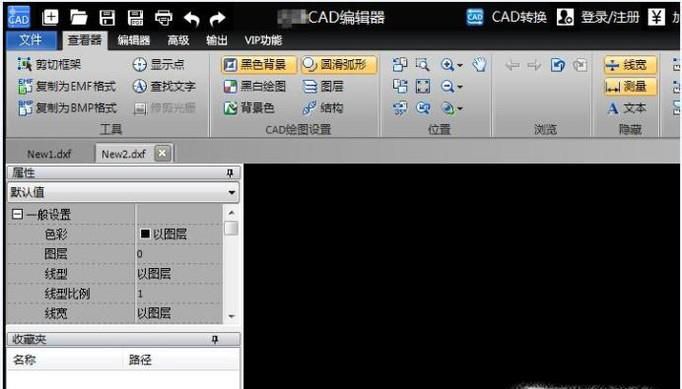
Task: Save the drawing with first floppy icon
Action: pyautogui.click(x=107, y=18)
